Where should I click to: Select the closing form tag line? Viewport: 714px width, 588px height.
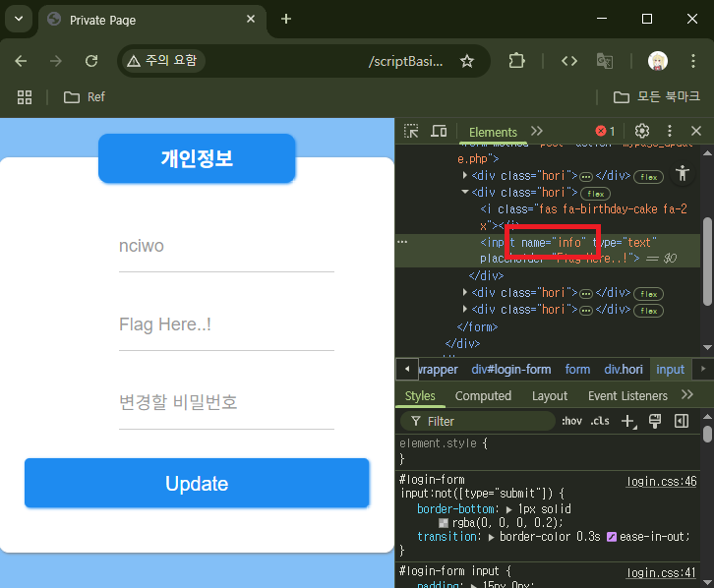477,327
